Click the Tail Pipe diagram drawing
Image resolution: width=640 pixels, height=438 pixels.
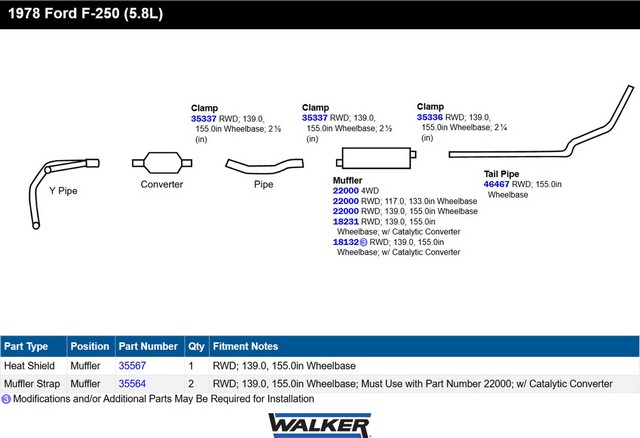point(541,121)
